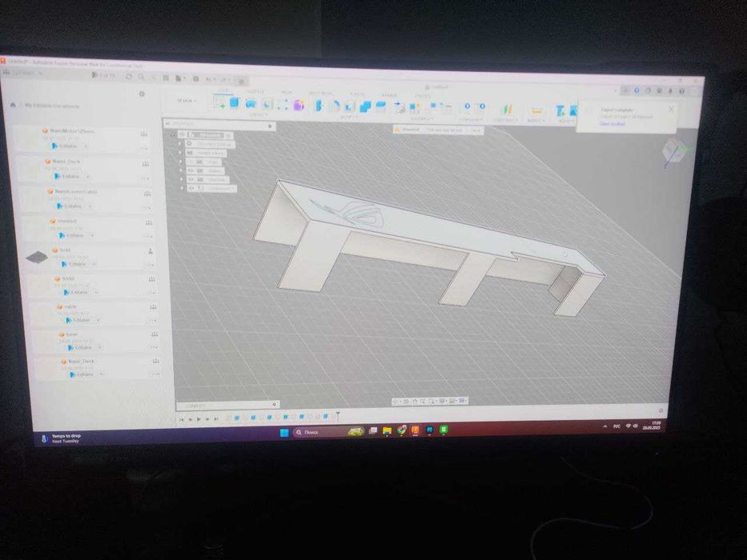Select the Shell tool icon
The width and height of the screenshot is (747, 560).
[350, 106]
